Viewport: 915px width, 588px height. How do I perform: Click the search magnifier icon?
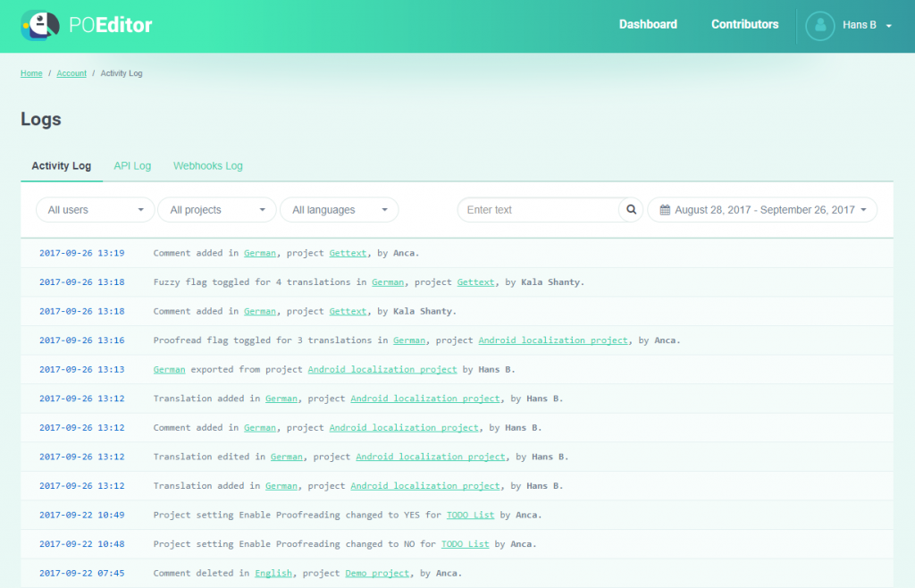point(630,209)
